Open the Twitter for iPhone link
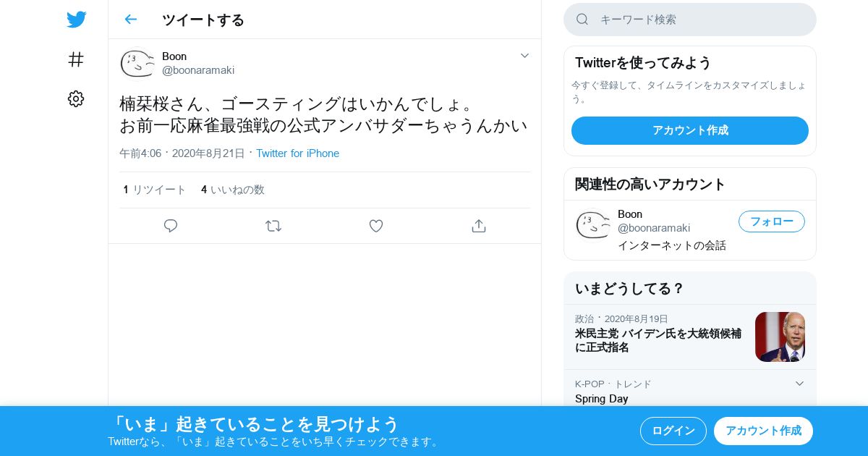The image size is (868, 456). tap(297, 153)
